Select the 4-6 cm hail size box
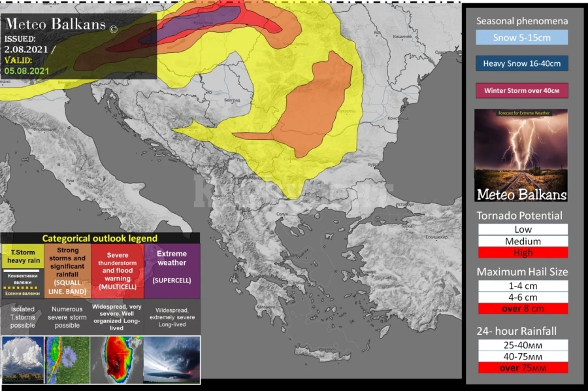This screenshot has height=391, width=588. coord(523,297)
